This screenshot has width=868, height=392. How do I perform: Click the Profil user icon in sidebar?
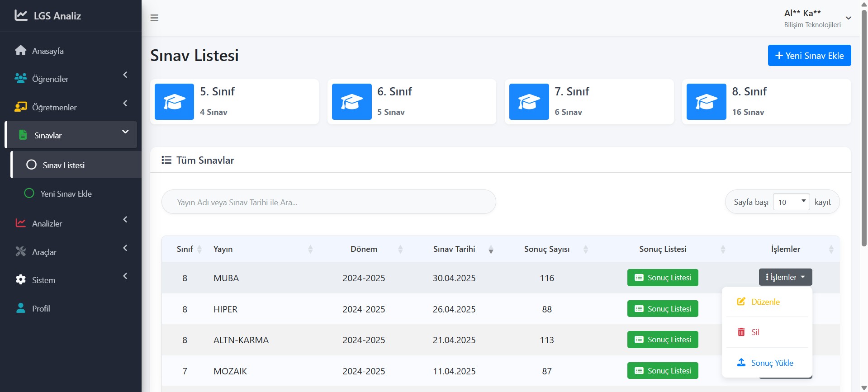pyautogui.click(x=20, y=308)
